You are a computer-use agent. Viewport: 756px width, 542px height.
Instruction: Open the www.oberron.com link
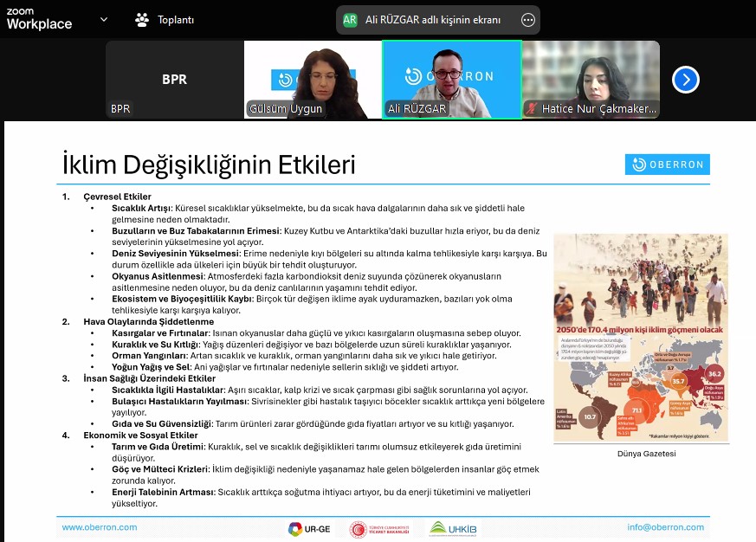point(100,527)
